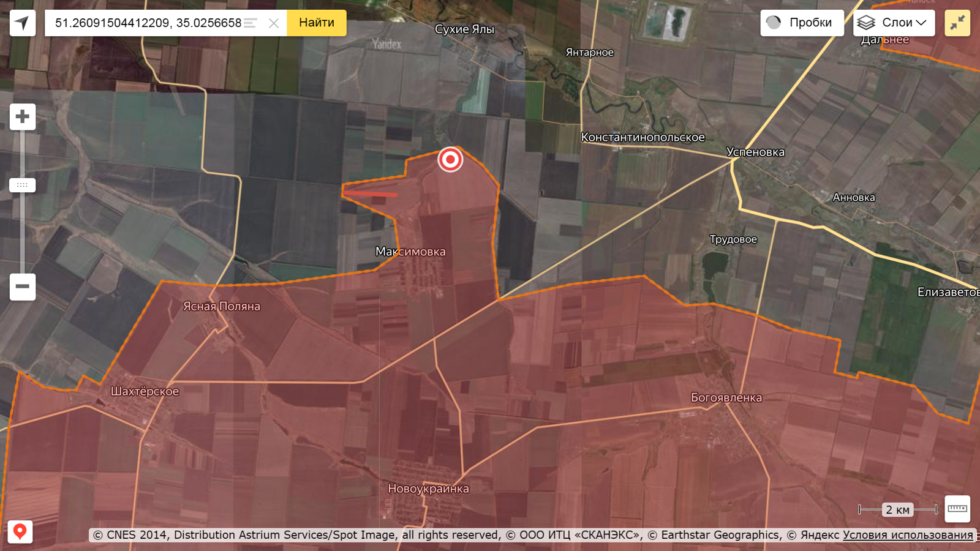Image resolution: width=980 pixels, height=551 pixels.
Task: Click the Шахтёрское settlement label
Action: coord(145,391)
